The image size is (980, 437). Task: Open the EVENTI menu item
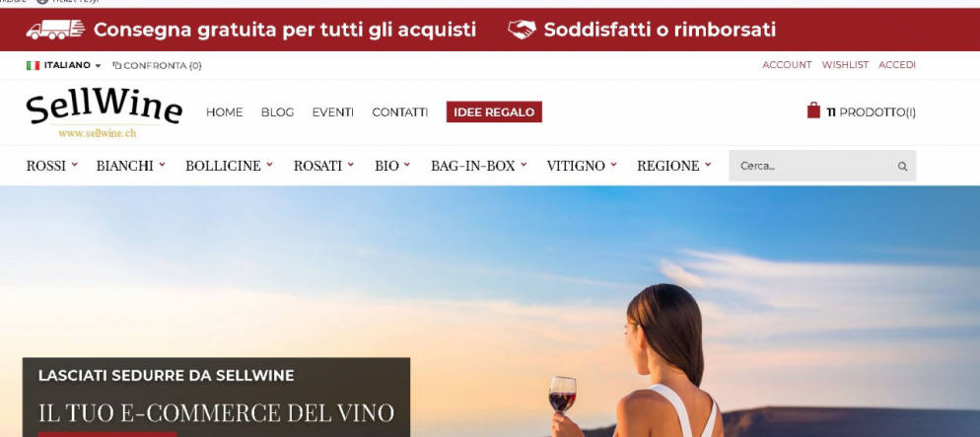[x=332, y=112]
